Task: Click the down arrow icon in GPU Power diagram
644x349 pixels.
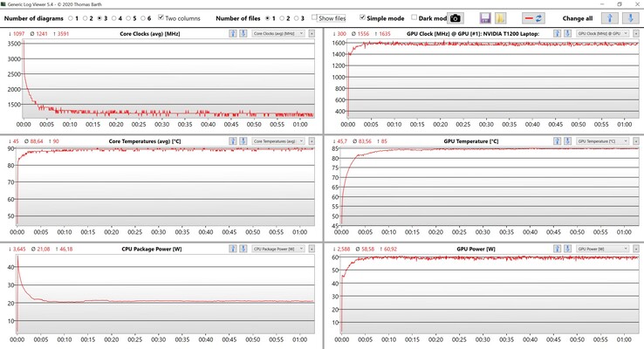Action: (x=567, y=249)
